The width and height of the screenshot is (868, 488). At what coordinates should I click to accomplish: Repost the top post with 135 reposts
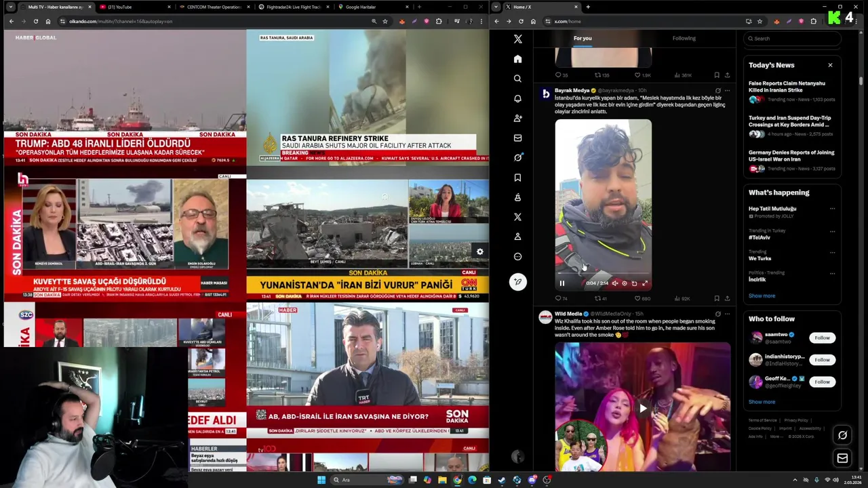pyautogui.click(x=601, y=75)
